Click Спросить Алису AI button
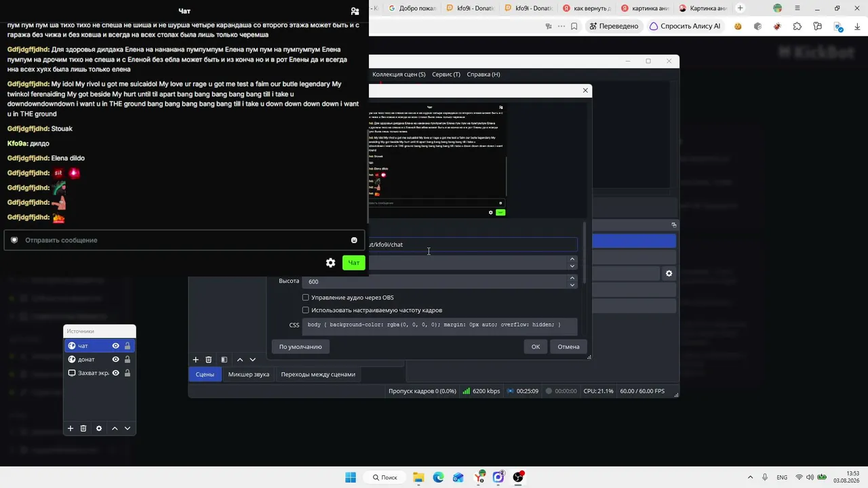This screenshot has width=868, height=488. click(x=685, y=26)
